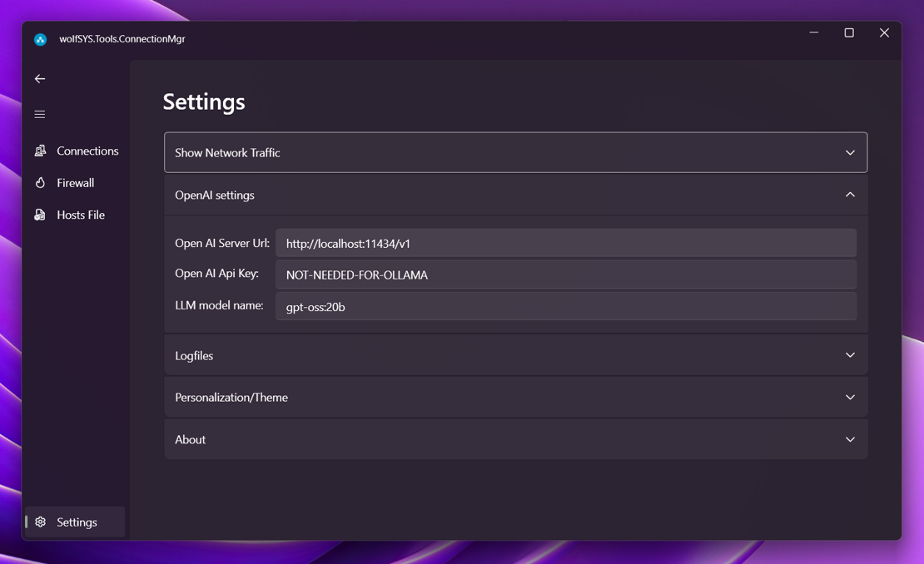Click the Connections icon in the sidebar

click(x=40, y=151)
